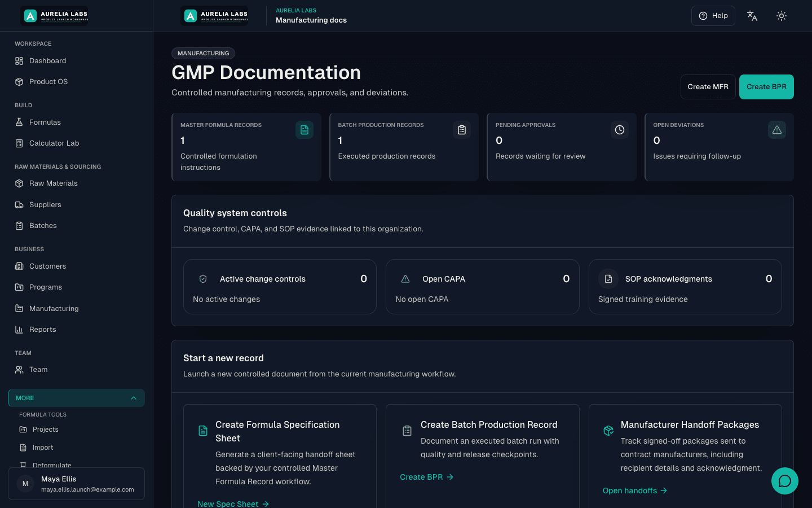Viewport: 812px width, 508px height.
Task: Click the Batch Production Record clipboard icon
Action: 407,431
